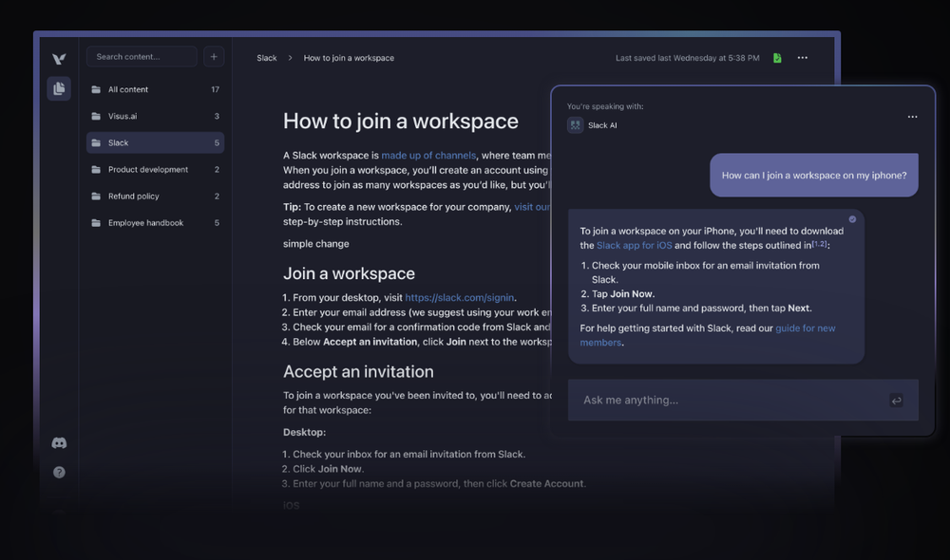Image resolution: width=950 pixels, height=560 pixels.
Task: Open the documents content section icon
Action: point(59,88)
